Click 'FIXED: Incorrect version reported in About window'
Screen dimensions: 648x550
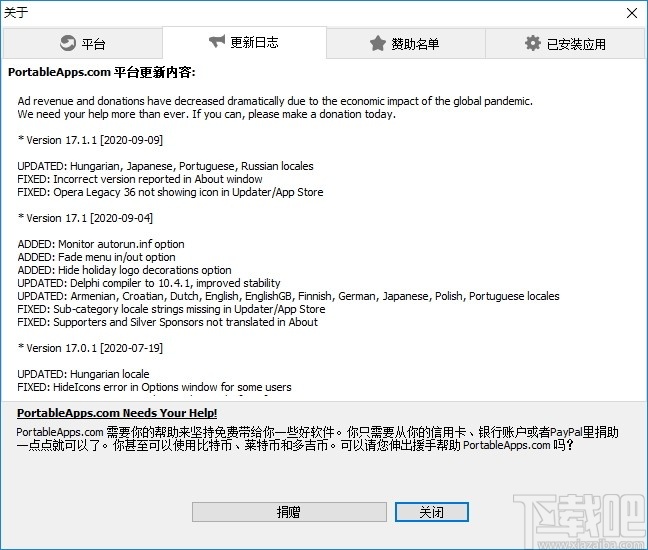point(140,179)
